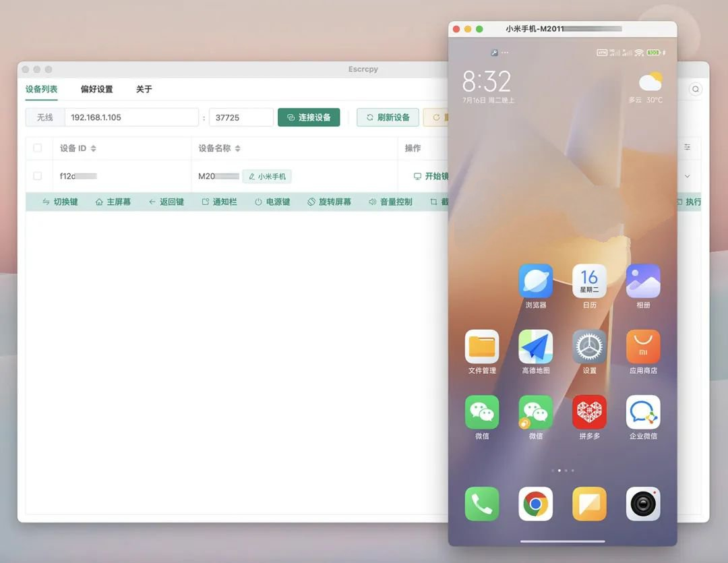Launch the 文件管理 file manager app

(482, 347)
